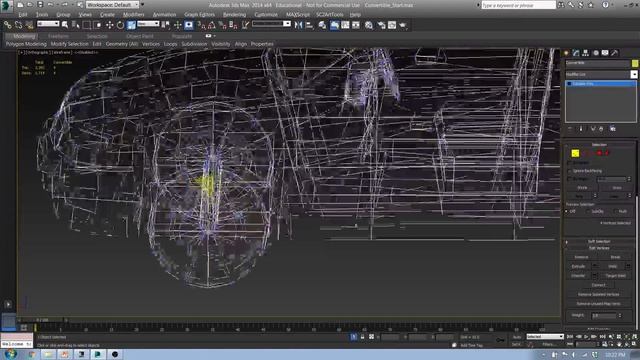Toggle Window/Crossing selection icon
The height and width of the screenshot is (360, 640).
point(98,25)
